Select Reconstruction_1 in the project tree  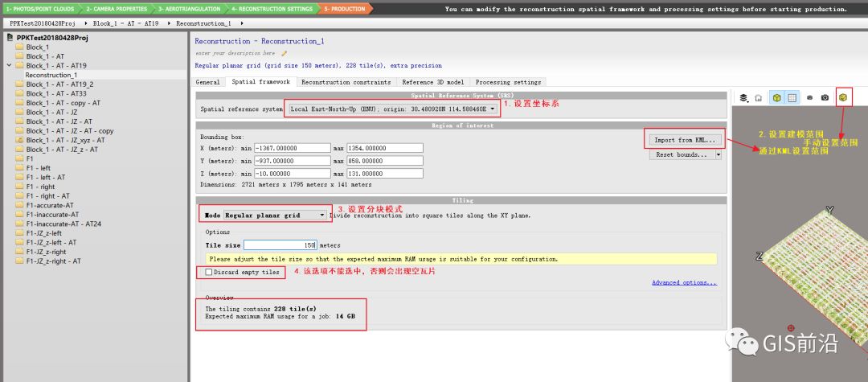pyautogui.click(x=51, y=75)
